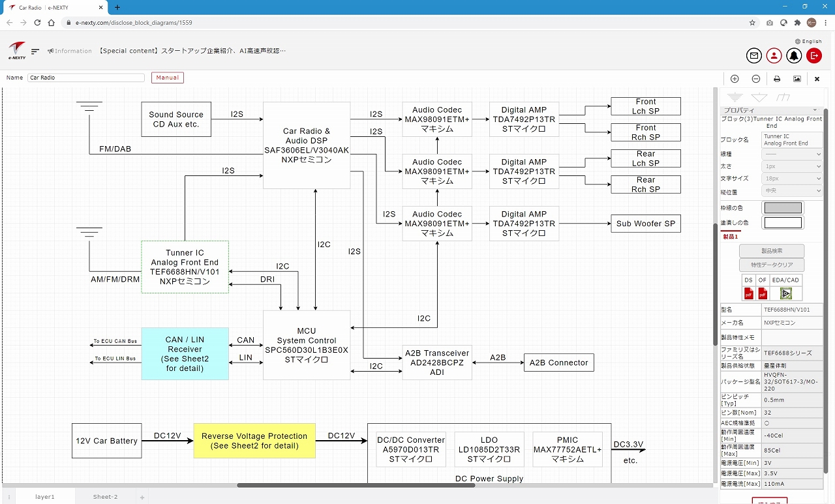
Task: Select the PMIC MAX77752AETL+ block
Action: [x=568, y=449]
